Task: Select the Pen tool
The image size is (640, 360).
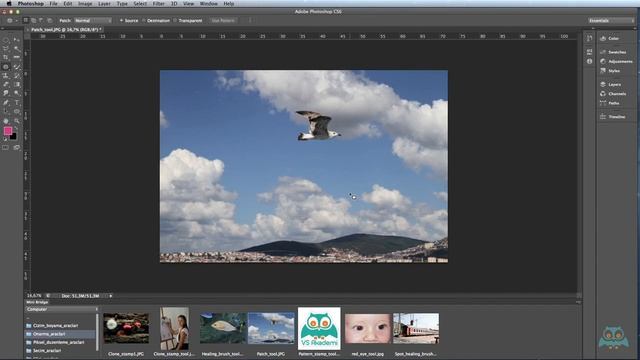Action: click(6, 102)
